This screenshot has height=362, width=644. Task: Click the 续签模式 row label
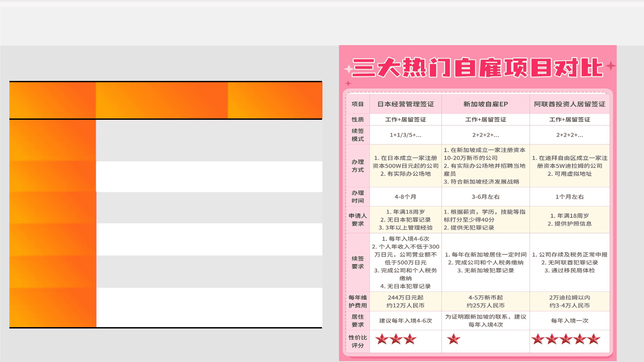[x=358, y=135]
